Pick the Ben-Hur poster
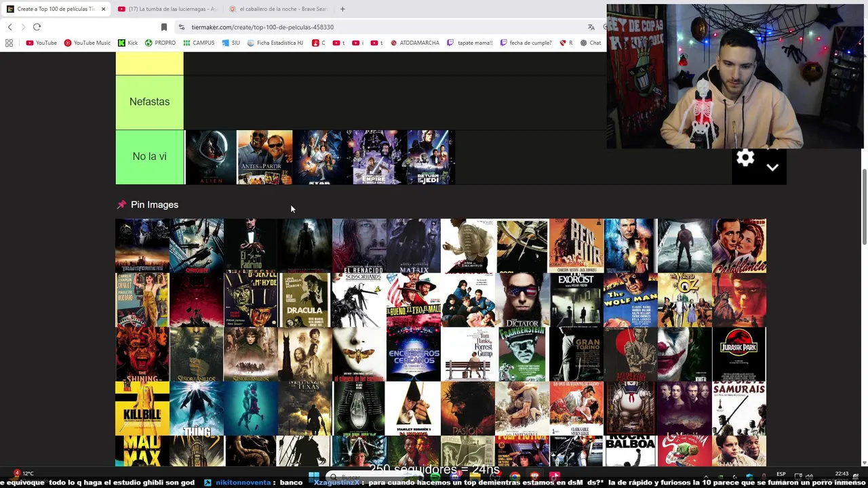The height and width of the screenshot is (488, 868). 576,245
